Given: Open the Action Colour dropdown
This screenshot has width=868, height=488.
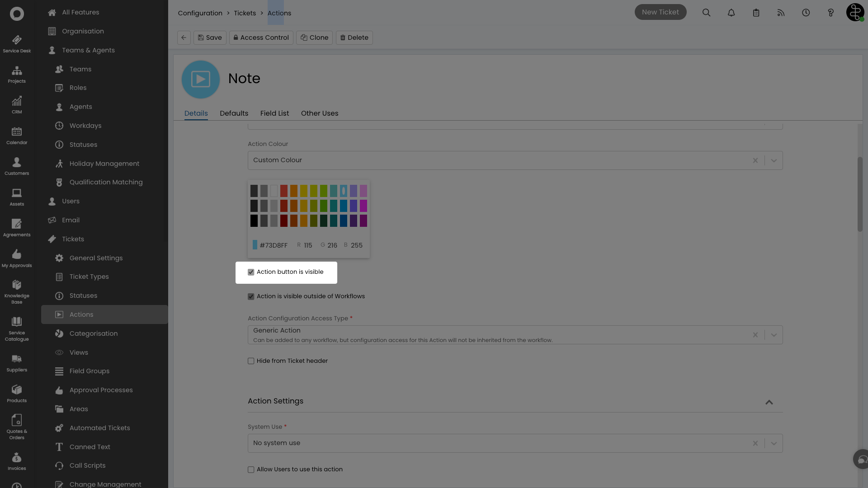Looking at the screenshot, I should point(774,160).
